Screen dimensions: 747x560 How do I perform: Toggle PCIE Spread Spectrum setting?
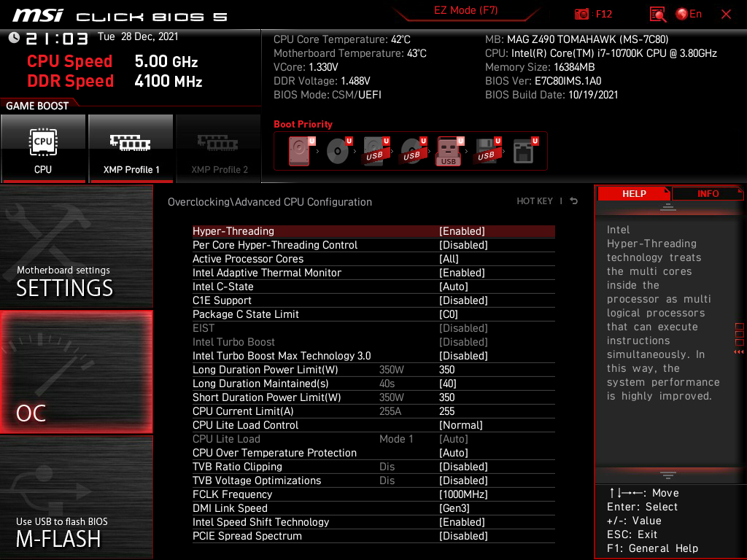pyautogui.click(x=373, y=536)
